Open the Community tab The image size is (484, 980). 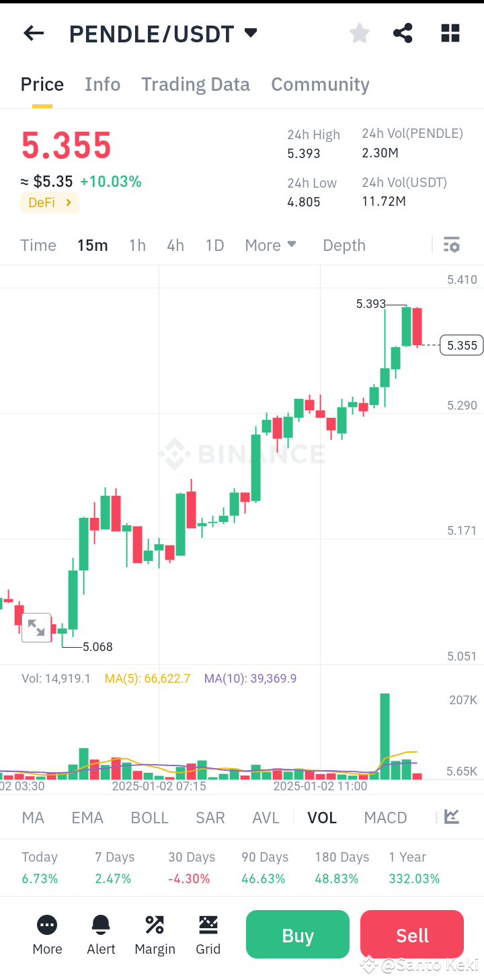coord(320,84)
